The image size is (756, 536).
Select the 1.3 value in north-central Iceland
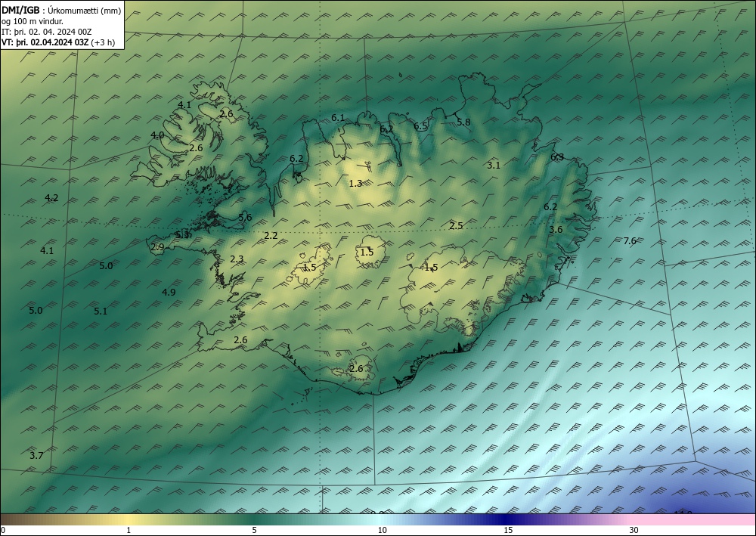[355, 184]
